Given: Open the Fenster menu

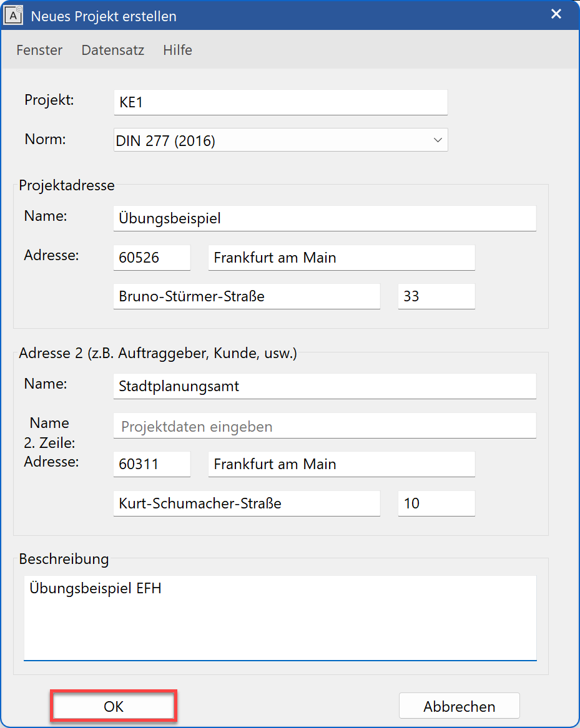Looking at the screenshot, I should pos(39,50).
